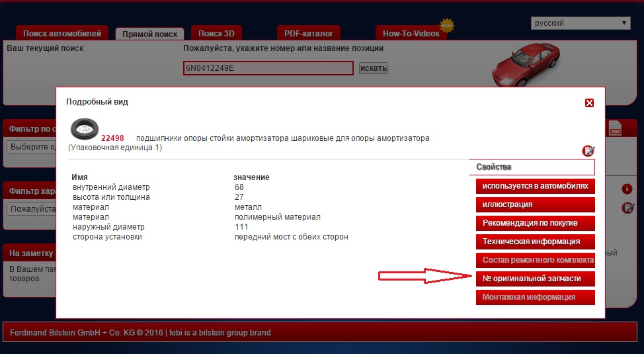Click the искать search button

[374, 68]
